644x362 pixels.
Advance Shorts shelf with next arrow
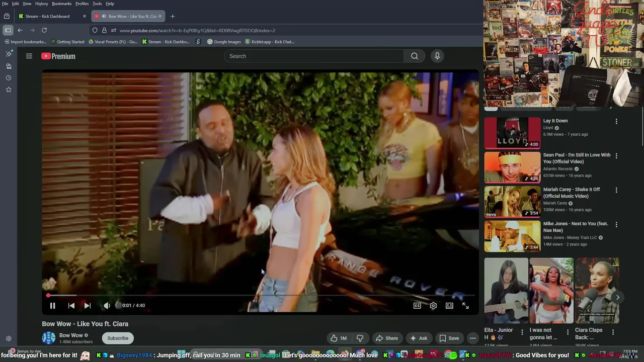tap(617, 297)
